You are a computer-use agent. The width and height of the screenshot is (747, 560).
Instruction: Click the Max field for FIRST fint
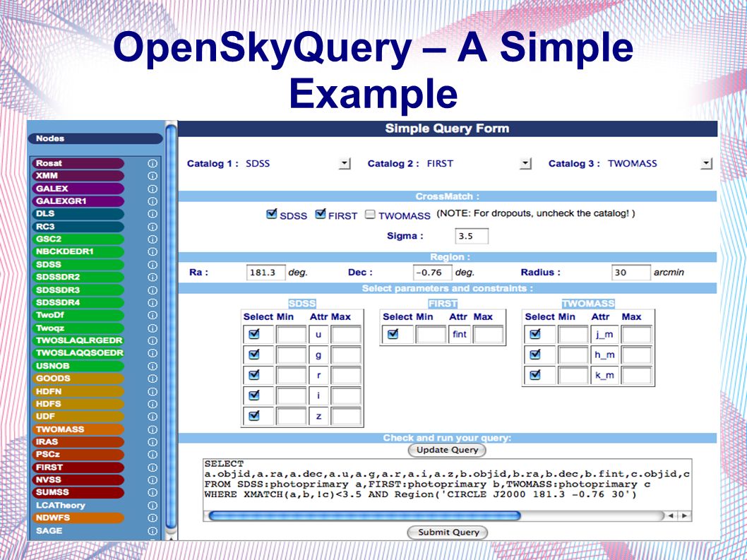click(488, 335)
